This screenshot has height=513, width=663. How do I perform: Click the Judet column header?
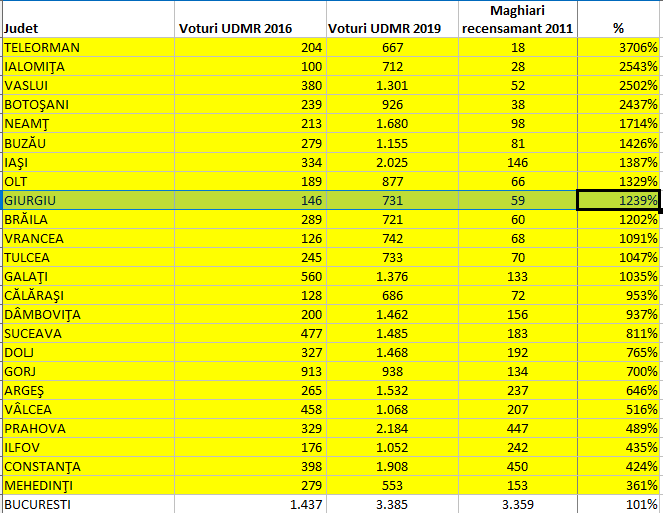[x=88, y=19]
